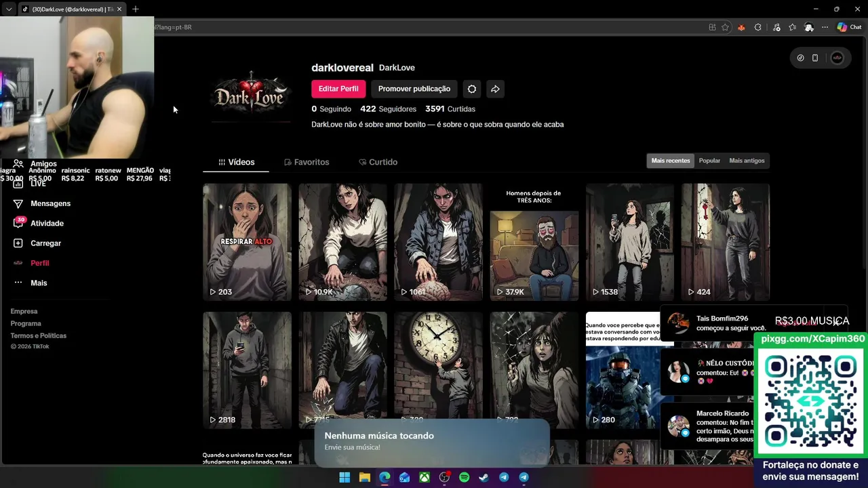This screenshot has width=868, height=488.
Task: Open the Seguindo count
Action: pos(332,109)
